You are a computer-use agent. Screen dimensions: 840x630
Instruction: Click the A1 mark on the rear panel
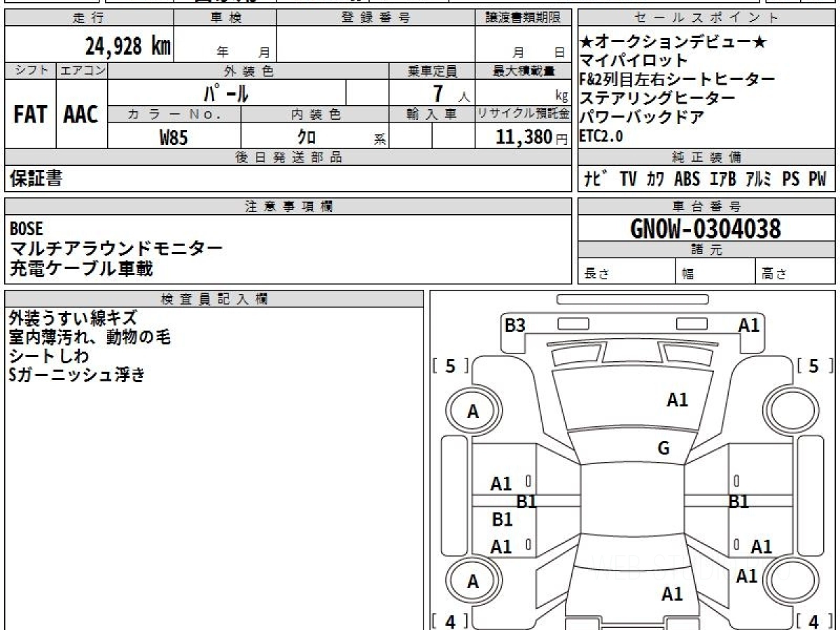pyautogui.click(x=672, y=594)
